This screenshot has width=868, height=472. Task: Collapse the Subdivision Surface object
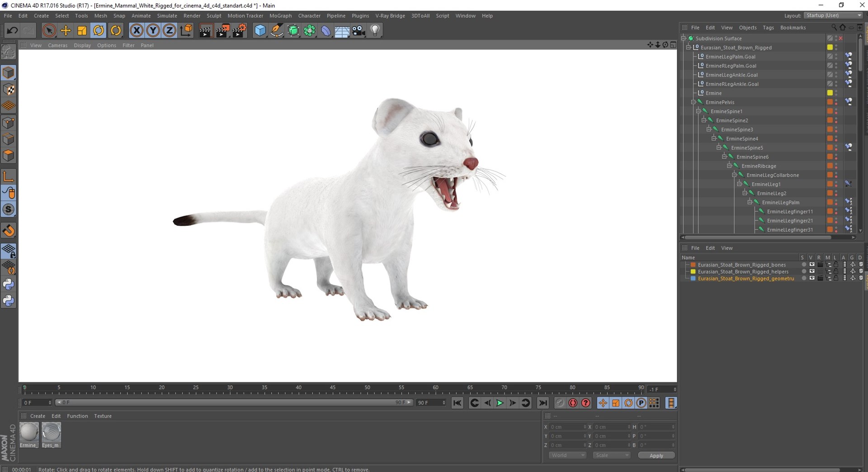[684, 38]
